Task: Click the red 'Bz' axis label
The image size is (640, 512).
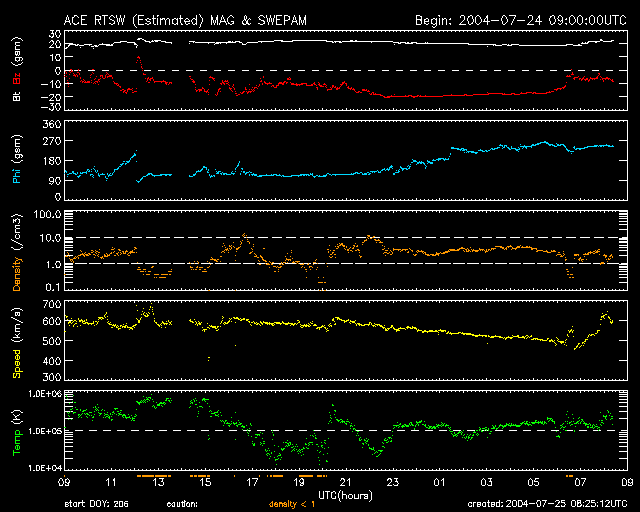Action: [x=17, y=78]
